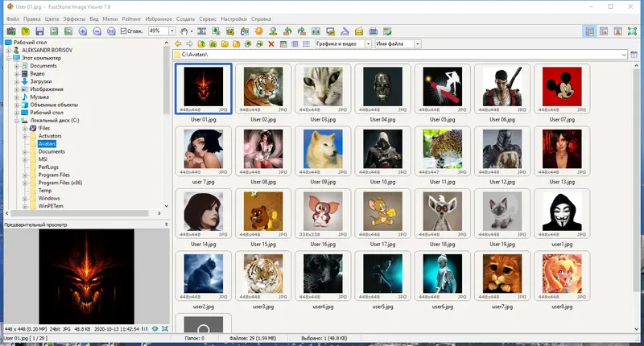Click the fullscreen icon at toolbar right end

point(634,31)
